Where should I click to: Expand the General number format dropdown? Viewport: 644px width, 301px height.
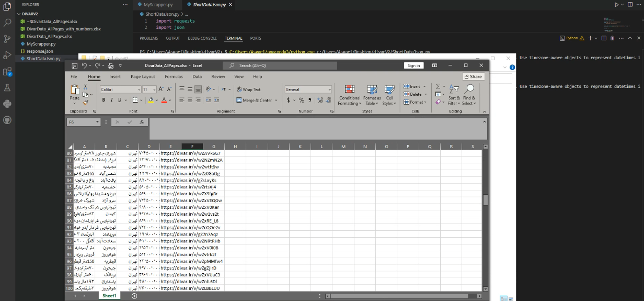pos(329,90)
